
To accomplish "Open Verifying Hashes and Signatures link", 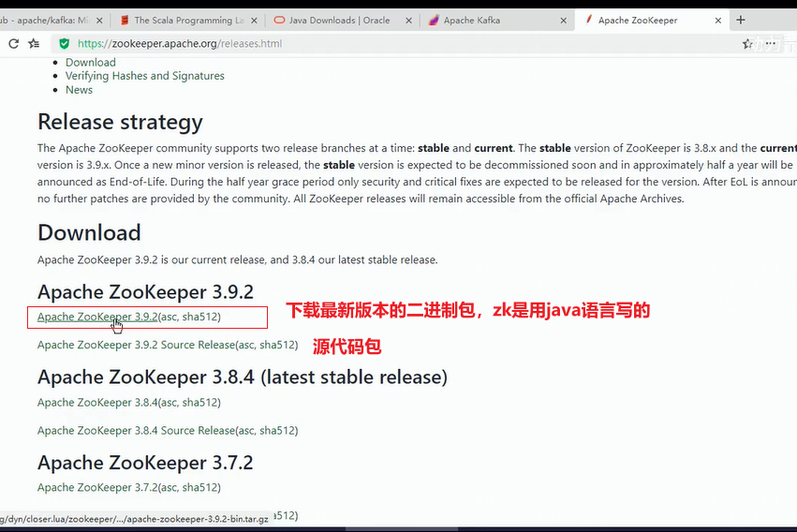I will pyautogui.click(x=145, y=76).
